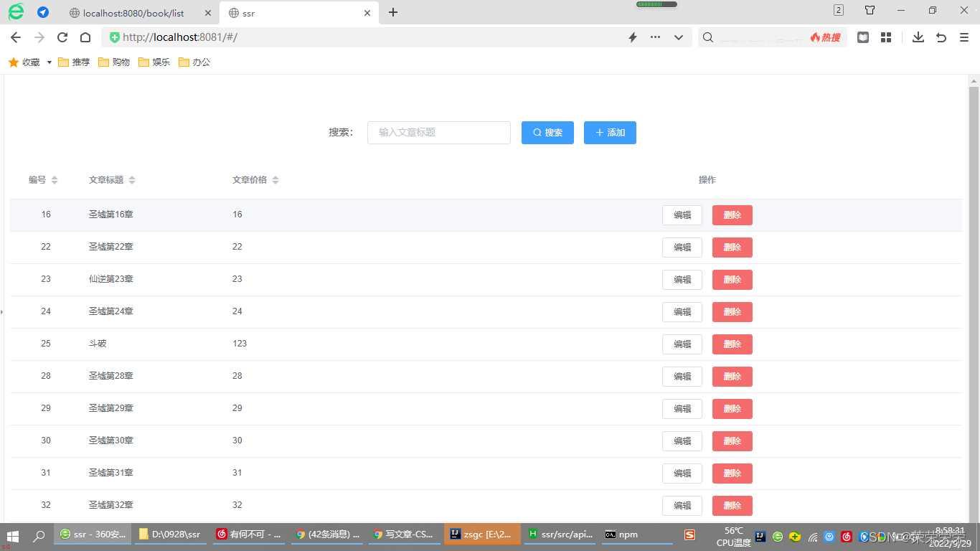Image resolution: width=980 pixels, height=551 pixels.
Task: Select the 圣墟第24章 title cell
Action: pos(111,311)
